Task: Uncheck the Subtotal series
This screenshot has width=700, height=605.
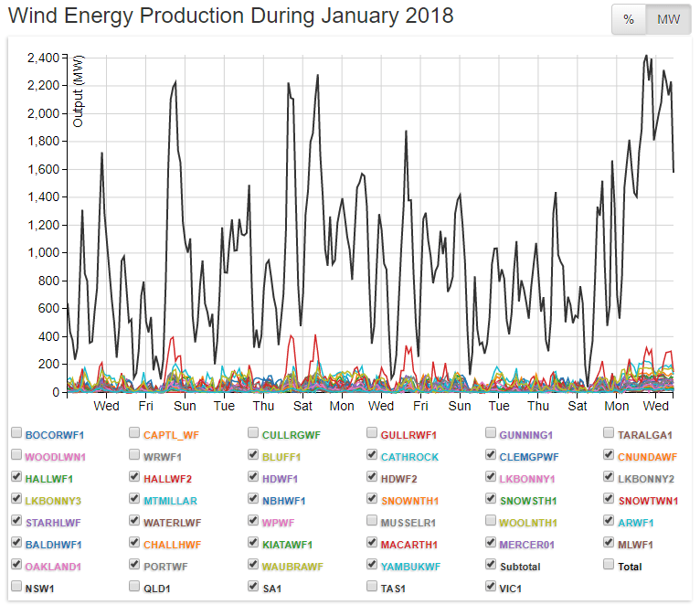Action: (491, 565)
